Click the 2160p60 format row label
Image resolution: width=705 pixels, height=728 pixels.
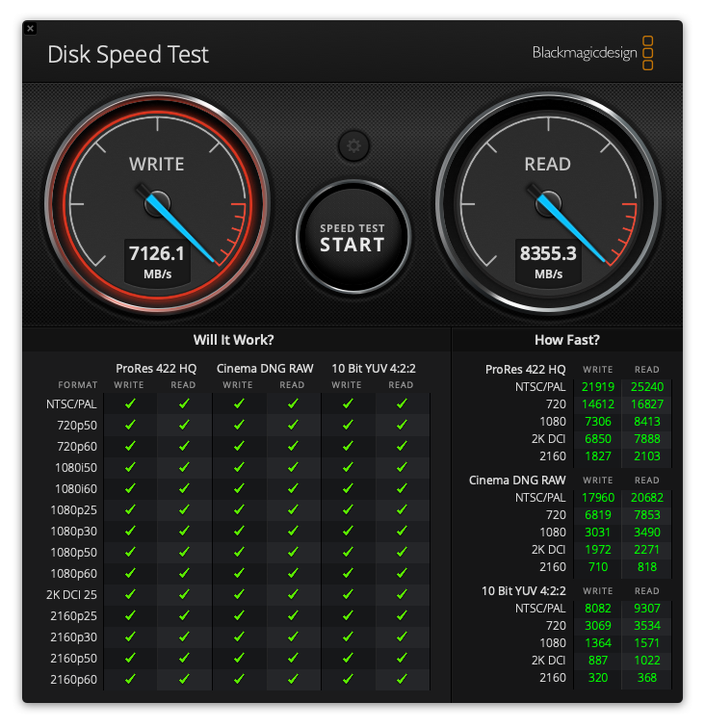[x=73, y=680]
